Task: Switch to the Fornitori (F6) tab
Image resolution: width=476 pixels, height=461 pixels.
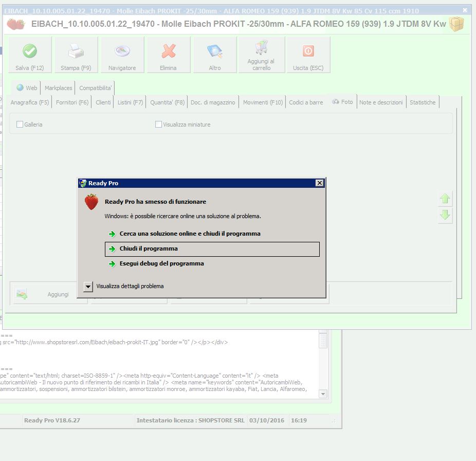Action: coord(72,102)
